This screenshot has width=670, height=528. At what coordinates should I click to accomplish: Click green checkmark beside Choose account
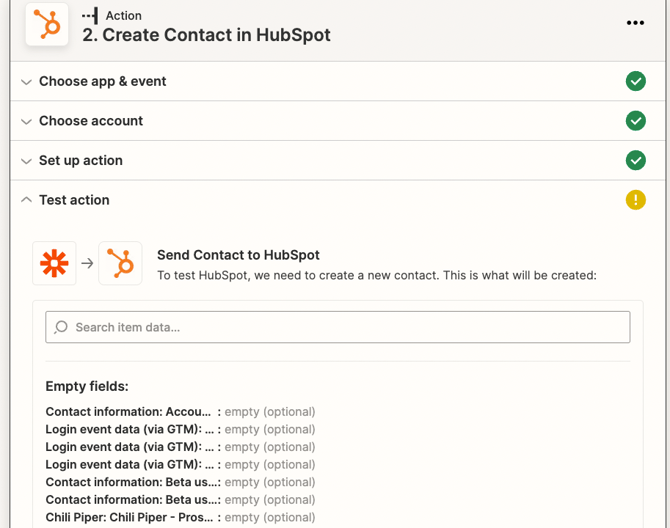click(x=635, y=121)
